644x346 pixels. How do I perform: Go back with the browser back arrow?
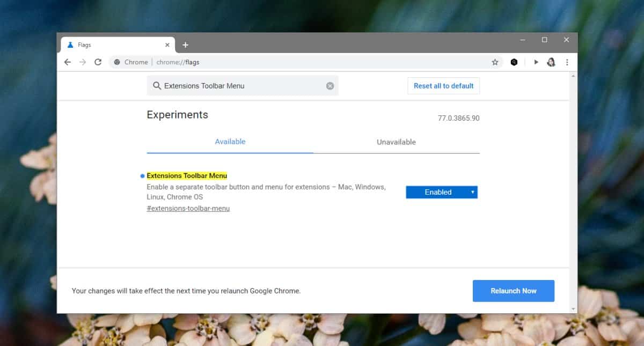[68, 62]
